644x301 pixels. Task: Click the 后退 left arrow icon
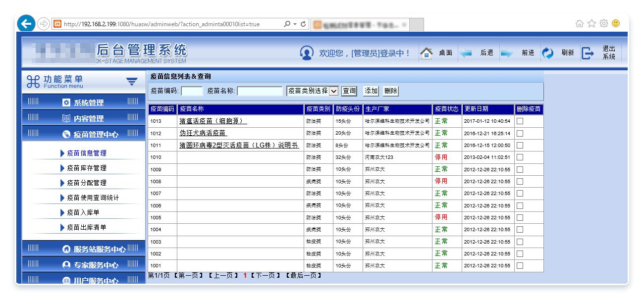(466, 53)
